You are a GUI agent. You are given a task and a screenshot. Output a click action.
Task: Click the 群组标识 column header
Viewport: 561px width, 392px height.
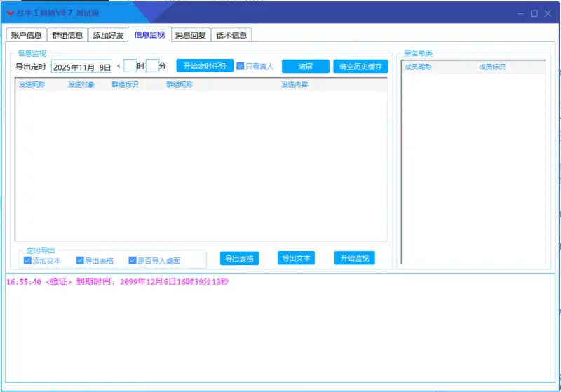pos(125,84)
